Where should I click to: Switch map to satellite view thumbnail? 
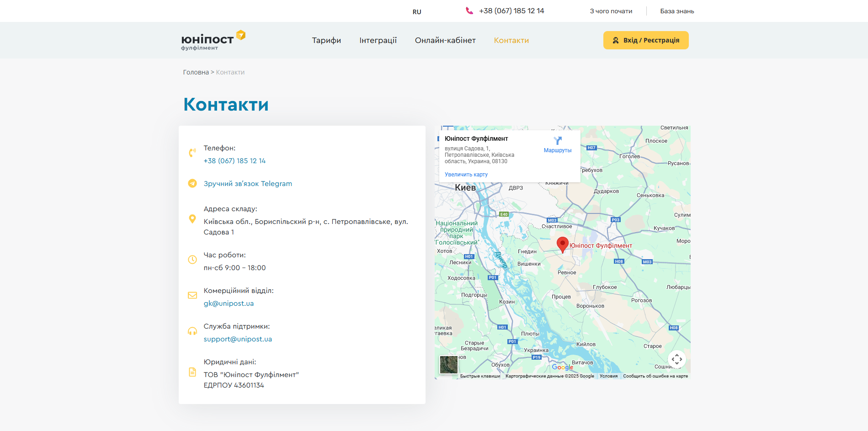(x=448, y=365)
